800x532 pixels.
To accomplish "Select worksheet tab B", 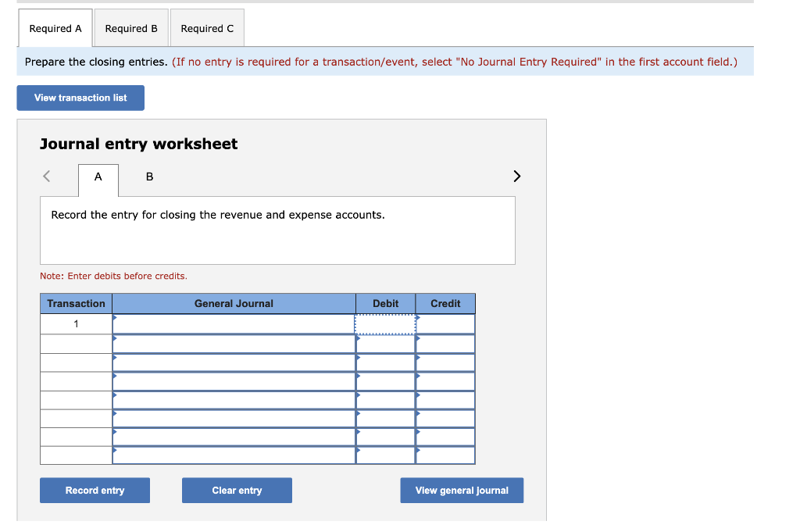I will pos(149,177).
